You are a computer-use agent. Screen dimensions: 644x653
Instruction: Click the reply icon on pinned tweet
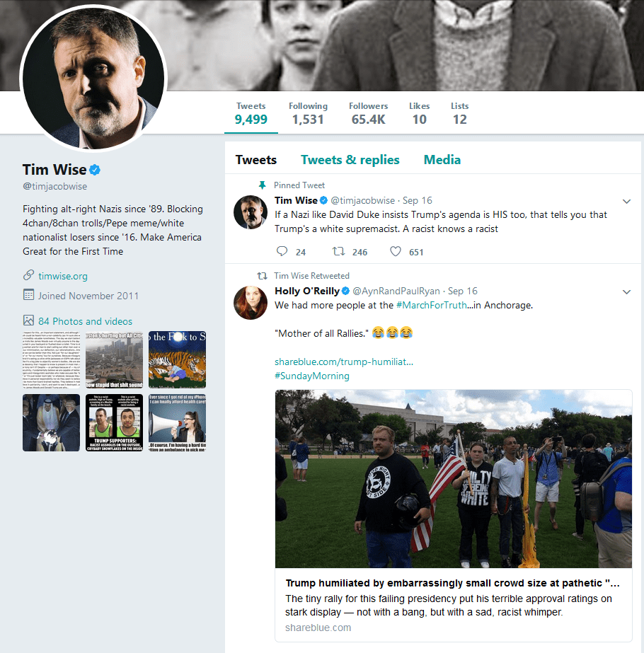[282, 251]
